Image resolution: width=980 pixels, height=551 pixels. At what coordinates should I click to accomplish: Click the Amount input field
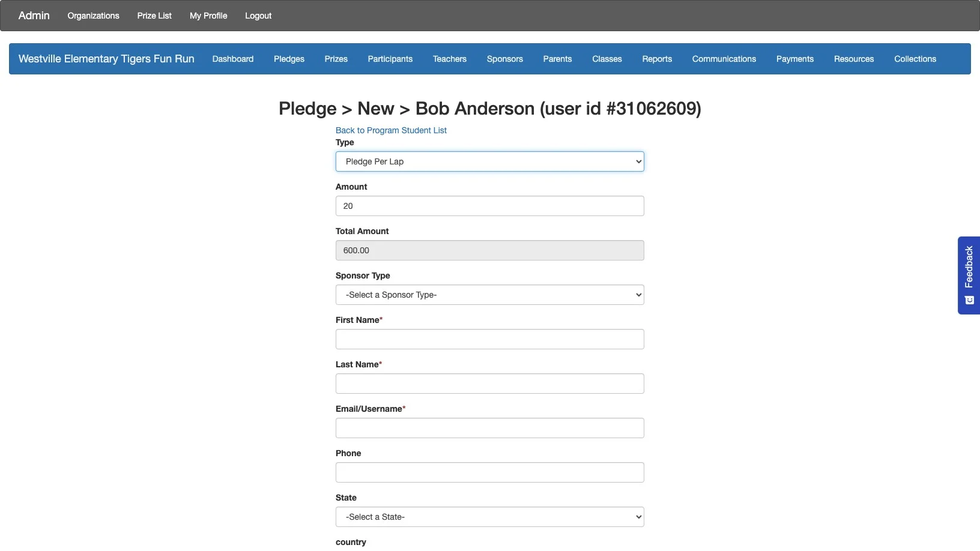coord(490,206)
